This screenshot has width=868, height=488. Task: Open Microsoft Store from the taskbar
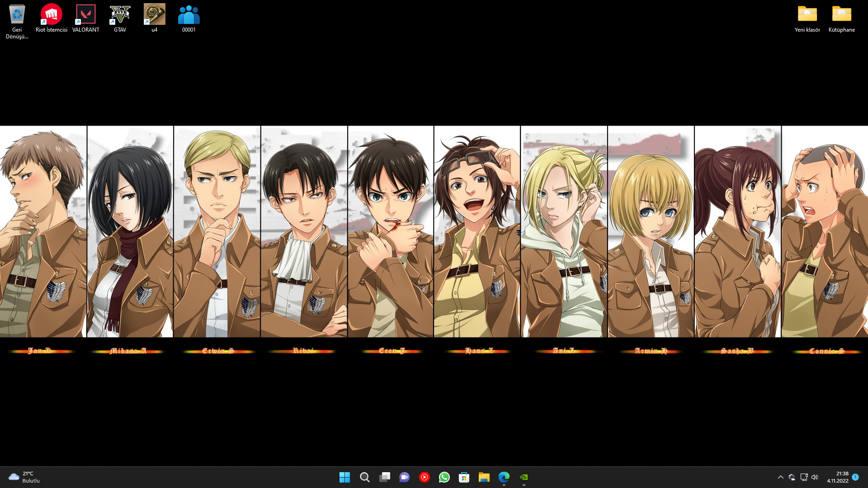[x=464, y=477]
